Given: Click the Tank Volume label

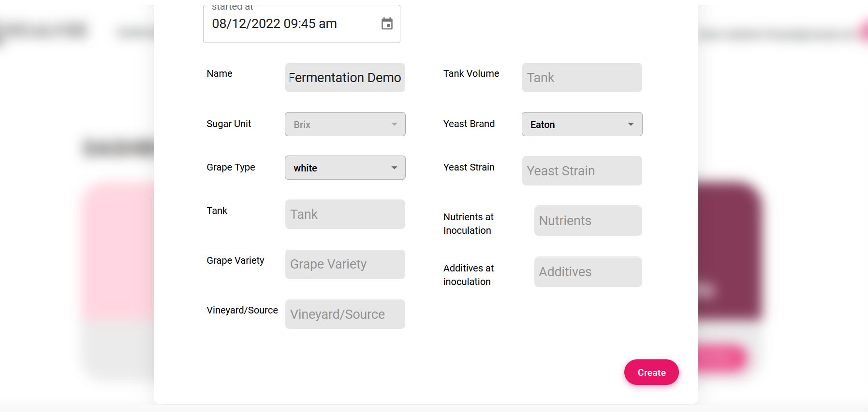Looking at the screenshot, I should click(x=471, y=73).
